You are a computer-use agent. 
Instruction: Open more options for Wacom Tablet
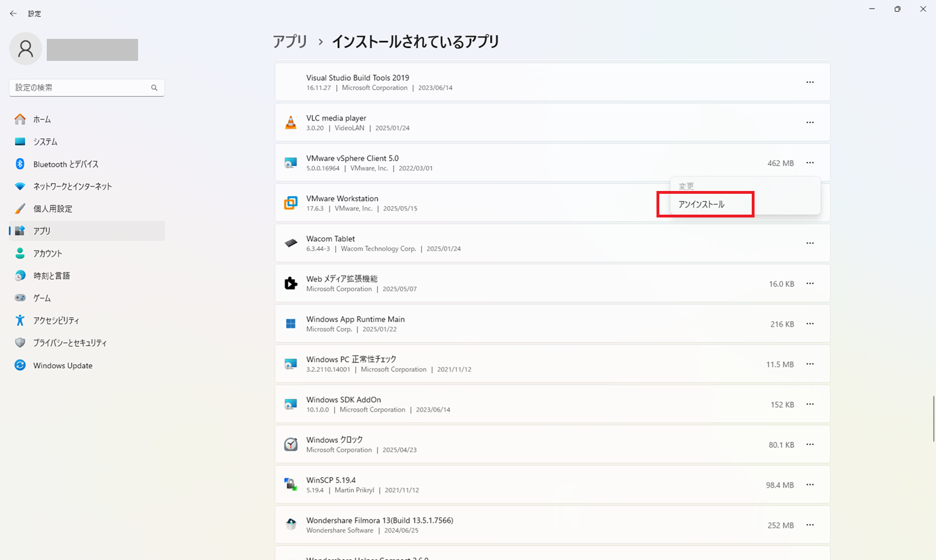810,243
